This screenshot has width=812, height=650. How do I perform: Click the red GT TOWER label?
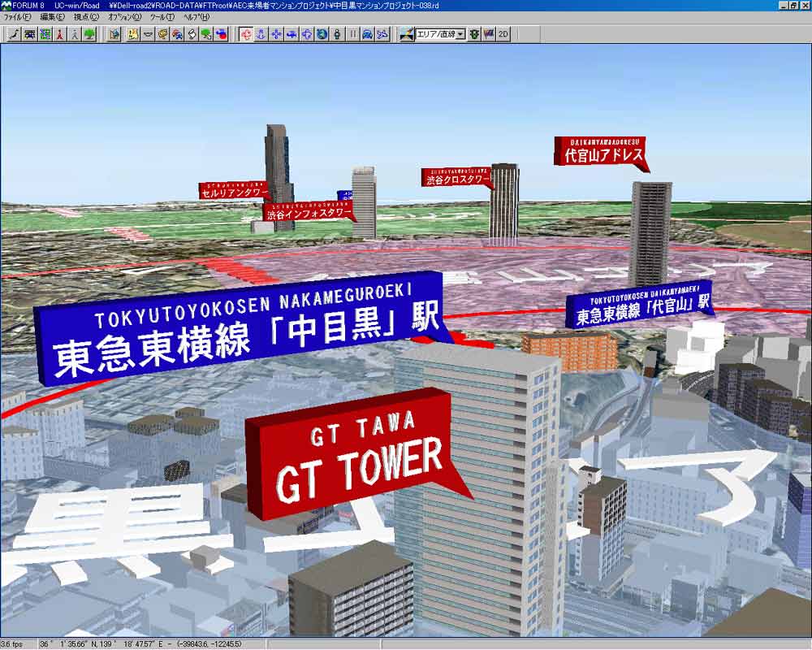point(357,453)
